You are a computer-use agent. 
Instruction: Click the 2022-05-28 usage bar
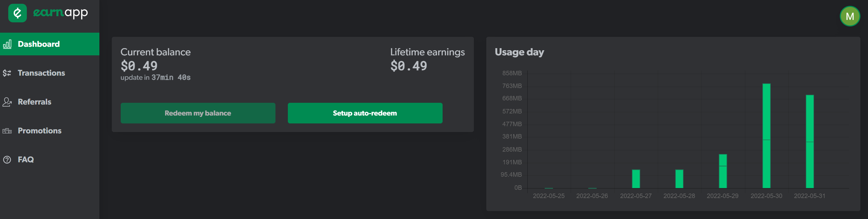point(679,179)
